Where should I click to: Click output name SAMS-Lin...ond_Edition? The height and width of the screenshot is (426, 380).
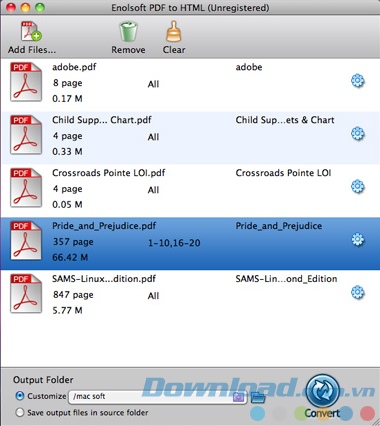(x=286, y=279)
